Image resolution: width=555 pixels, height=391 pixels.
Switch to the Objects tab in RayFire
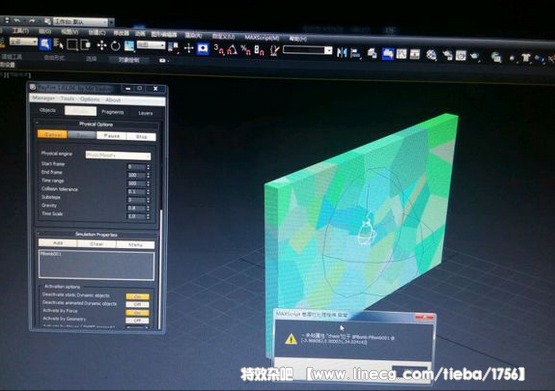(x=48, y=110)
